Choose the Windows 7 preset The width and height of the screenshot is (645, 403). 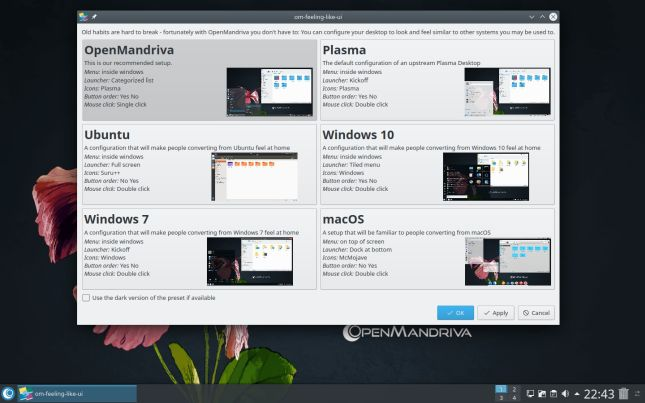pos(200,249)
